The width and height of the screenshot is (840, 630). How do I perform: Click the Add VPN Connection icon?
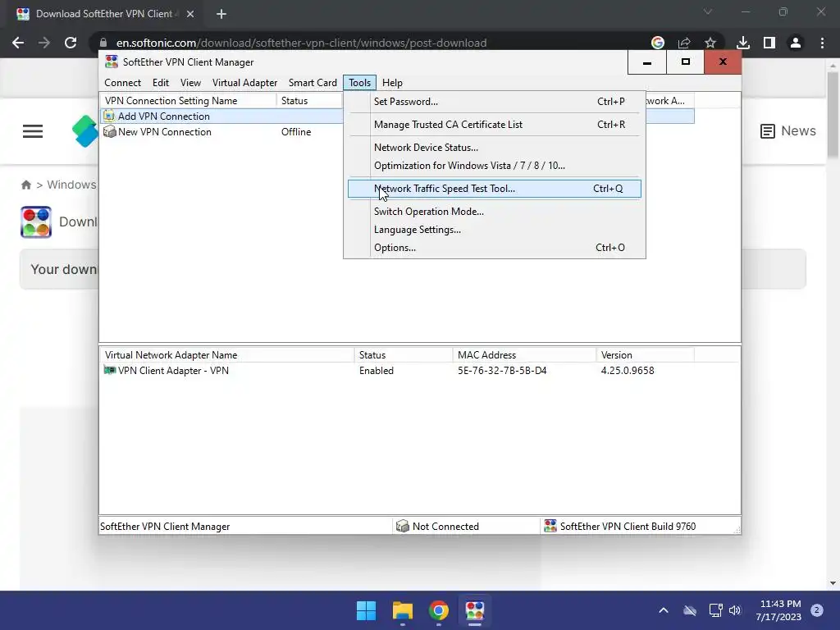point(109,116)
